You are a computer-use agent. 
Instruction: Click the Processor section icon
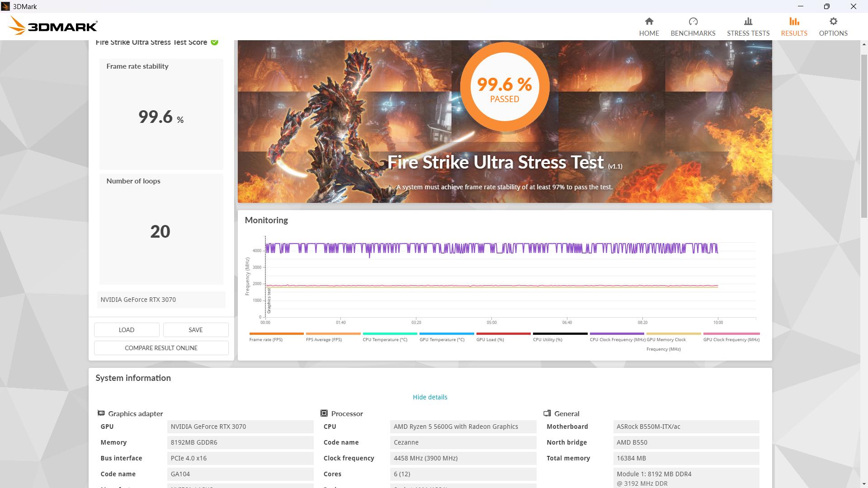pyautogui.click(x=324, y=413)
